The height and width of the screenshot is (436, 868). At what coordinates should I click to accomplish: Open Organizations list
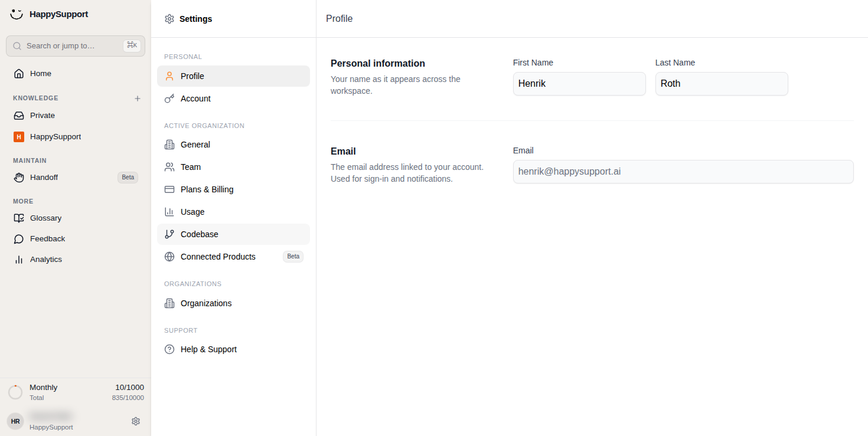point(233,303)
